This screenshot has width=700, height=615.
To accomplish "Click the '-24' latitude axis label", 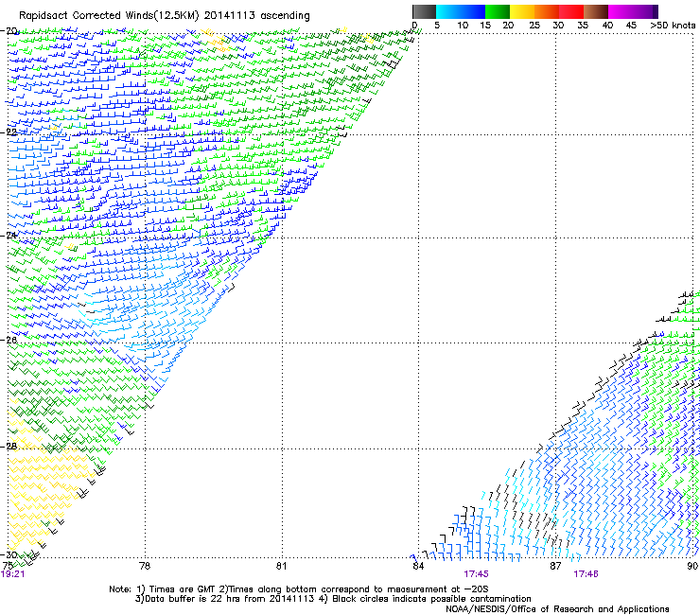I will click(9, 236).
